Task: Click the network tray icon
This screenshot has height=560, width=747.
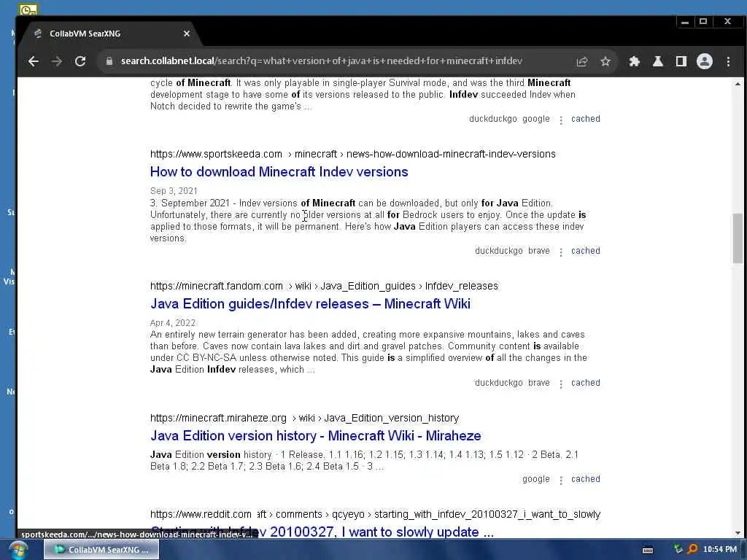Action: [678, 549]
